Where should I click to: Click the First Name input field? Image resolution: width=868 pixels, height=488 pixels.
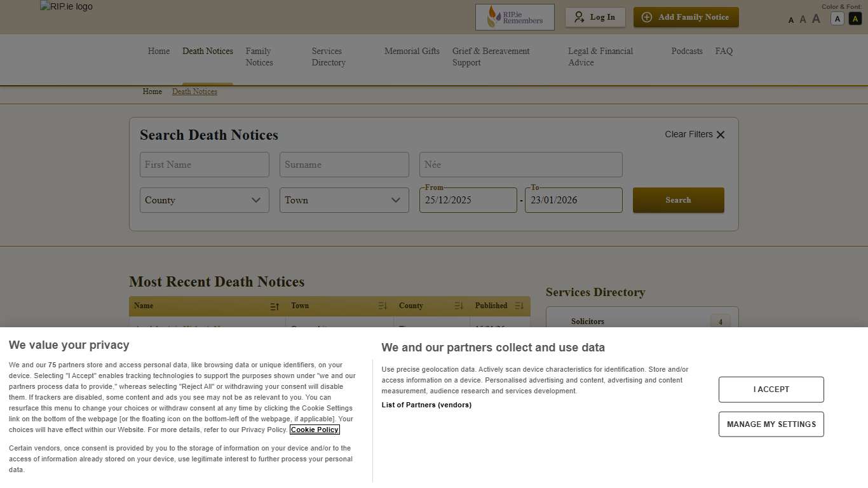coord(204,164)
